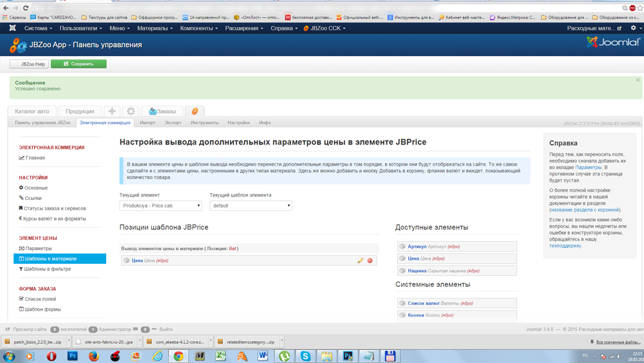Open Firefox from the taskbar

point(93,356)
